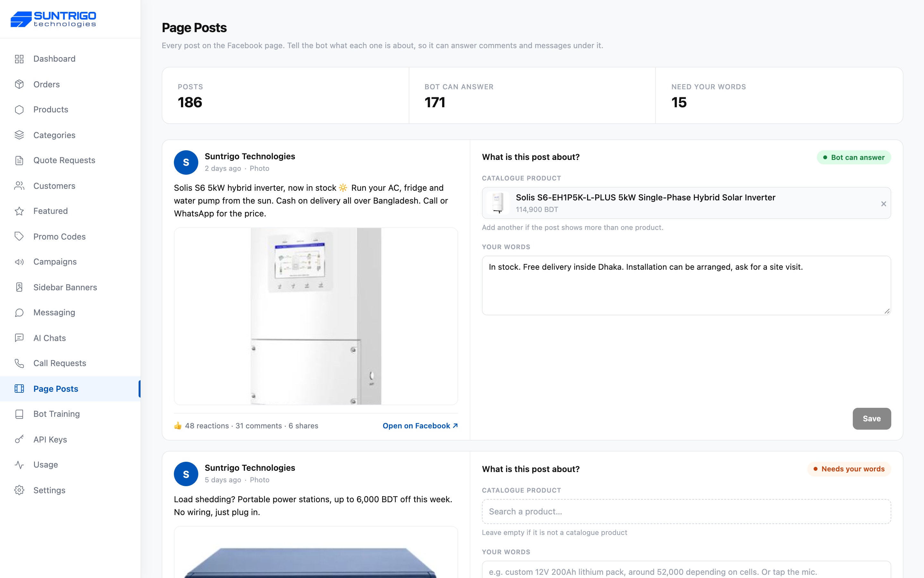Click the Page Posts heading
The height and width of the screenshot is (578, 924).
pyautogui.click(x=194, y=28)
